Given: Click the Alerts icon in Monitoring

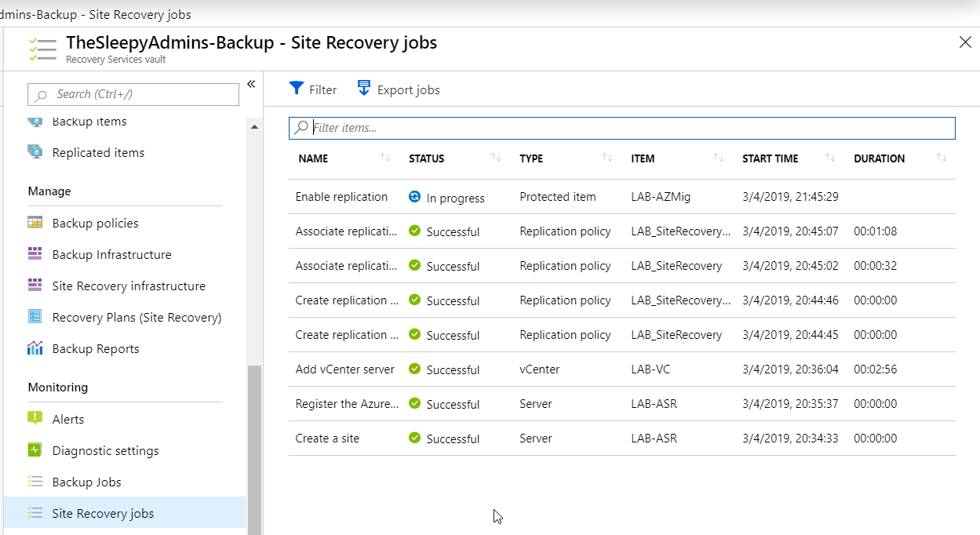Looking at the screenshot, I should [35, 418].
